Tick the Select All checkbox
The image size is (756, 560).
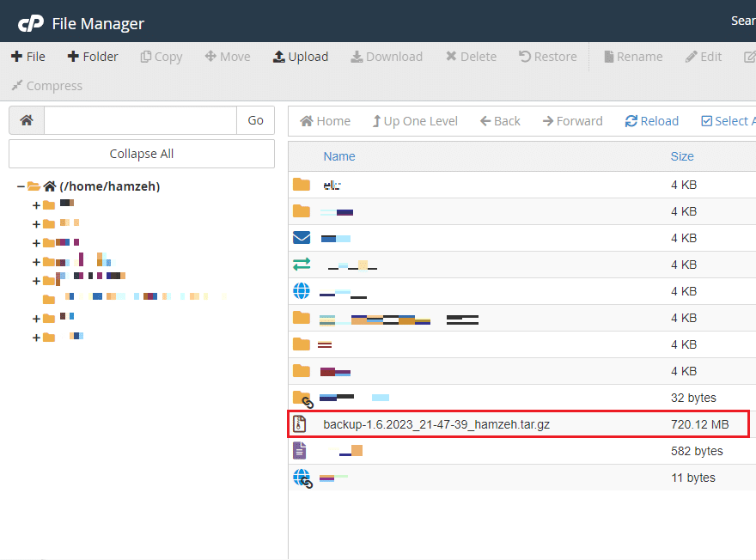coord(706,121)
